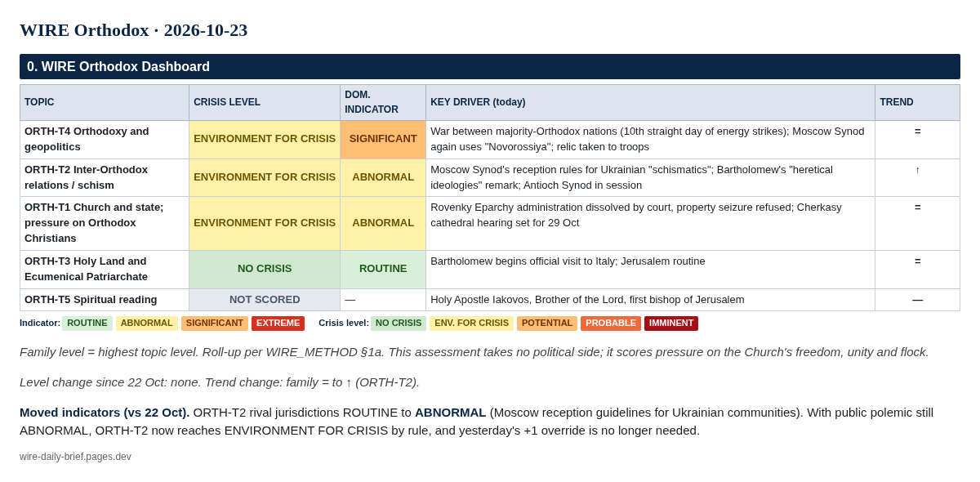This screenshot has width=980, height=482.
Task: Click the KEY DRIVER (today) column header
Action: tap(650, 102)
